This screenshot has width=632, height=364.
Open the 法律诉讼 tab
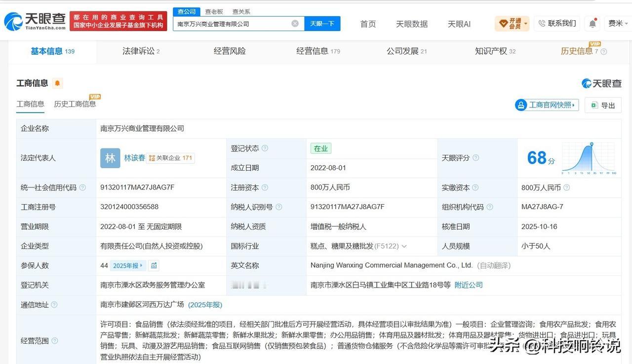pyautogui.click(x=141, y=51)
